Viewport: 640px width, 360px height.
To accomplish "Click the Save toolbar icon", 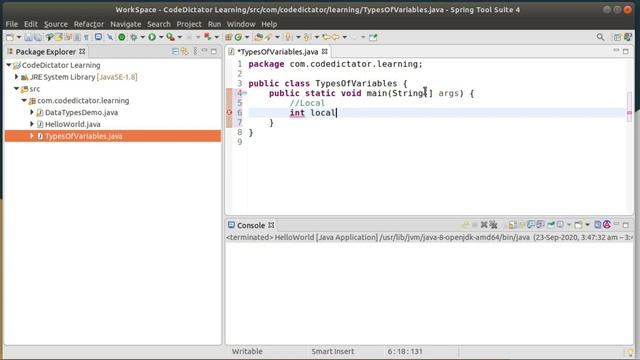I will pos(28,37).
